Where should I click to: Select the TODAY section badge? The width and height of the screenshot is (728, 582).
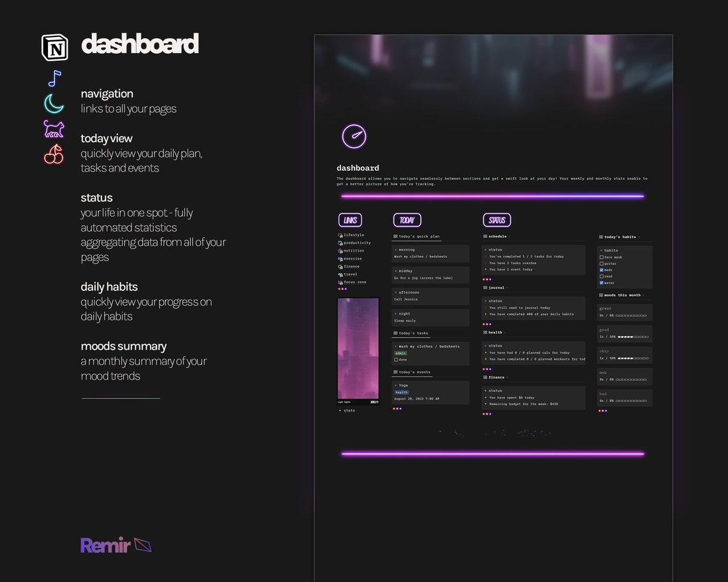[407, 220]
